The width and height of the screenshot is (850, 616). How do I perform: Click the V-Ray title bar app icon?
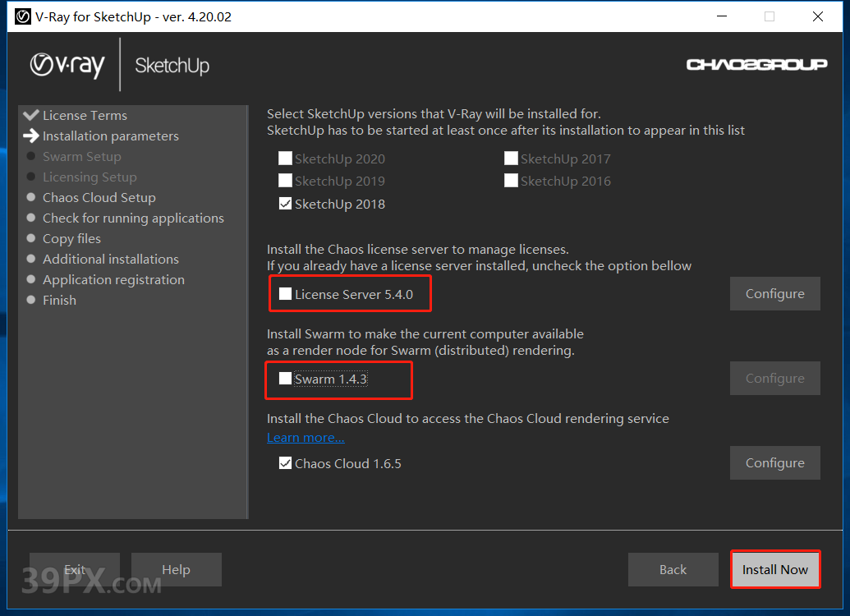pos(23,16)
